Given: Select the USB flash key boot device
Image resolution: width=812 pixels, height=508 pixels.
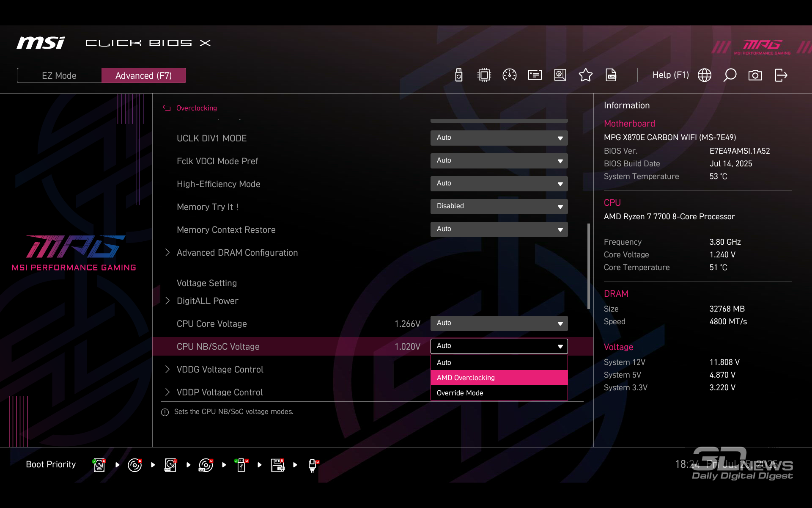Looking at the screenshot, I should (241, 465).
